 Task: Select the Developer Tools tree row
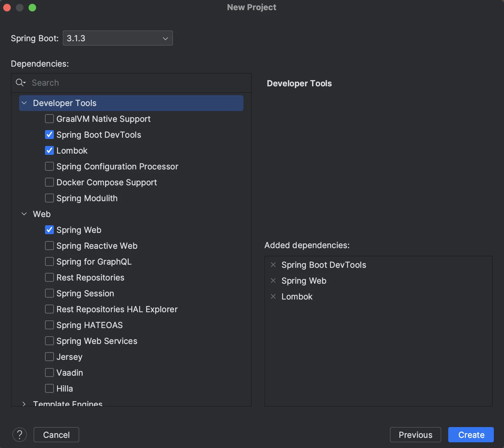(131, 103)
